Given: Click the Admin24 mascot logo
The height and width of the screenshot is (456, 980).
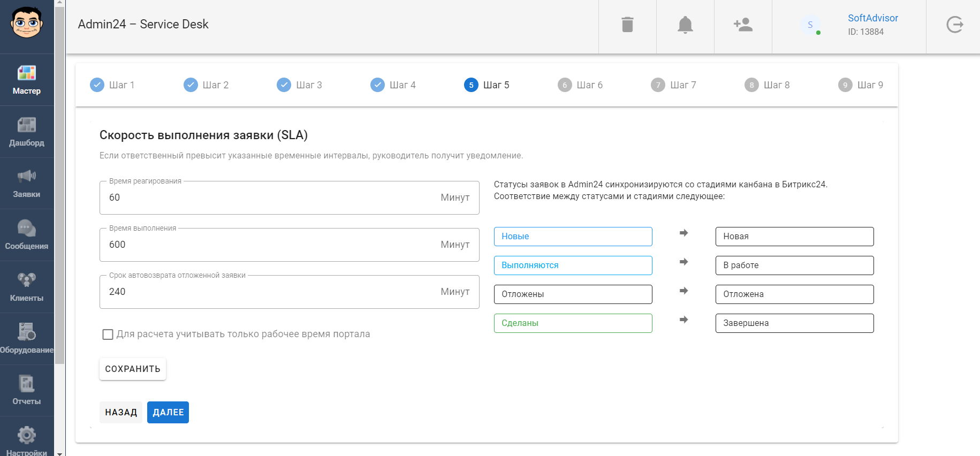Looking at the screenshot, I should pyautogui.click(x=27, y=23).
